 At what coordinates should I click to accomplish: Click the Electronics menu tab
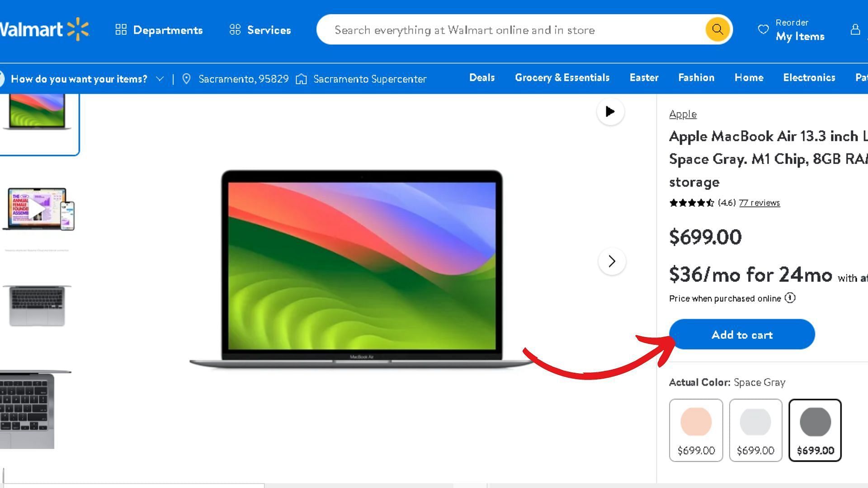pos(809,77)
